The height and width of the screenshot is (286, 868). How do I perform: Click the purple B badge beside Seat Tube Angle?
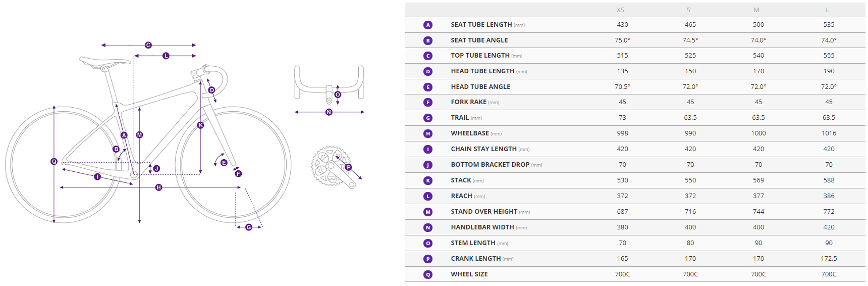(428, 40)
